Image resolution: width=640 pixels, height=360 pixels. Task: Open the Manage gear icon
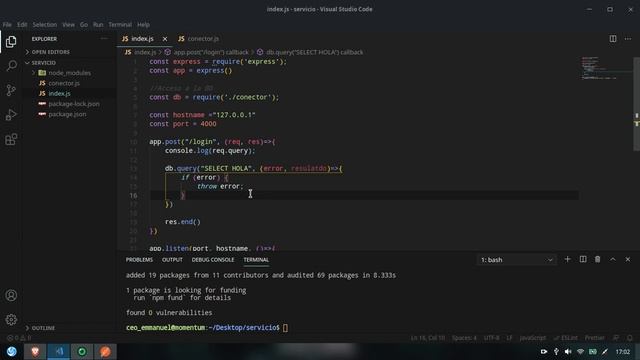tap(11, 320)
